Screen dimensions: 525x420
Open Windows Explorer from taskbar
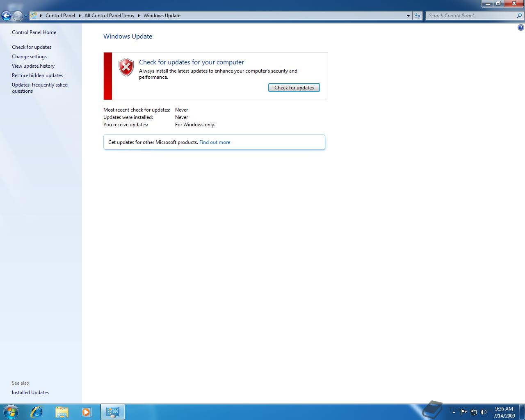click(x=62, y=412)
